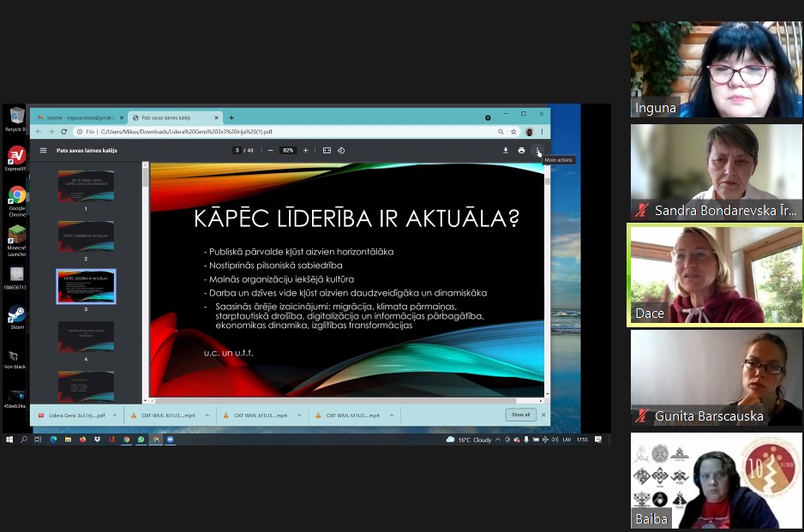The height and width of the screenshot is (532, 804).
Task: Open first OXF WML M1U3 mp4 download
Action: click(163, 415)
